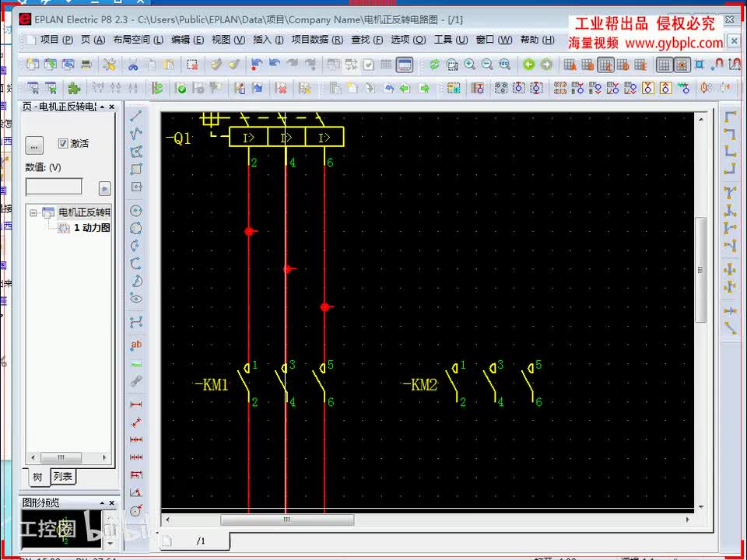Image resolution: width=747 pixels, height=560 pixels.
Task: Select Grid B icon
Action: 587,65
